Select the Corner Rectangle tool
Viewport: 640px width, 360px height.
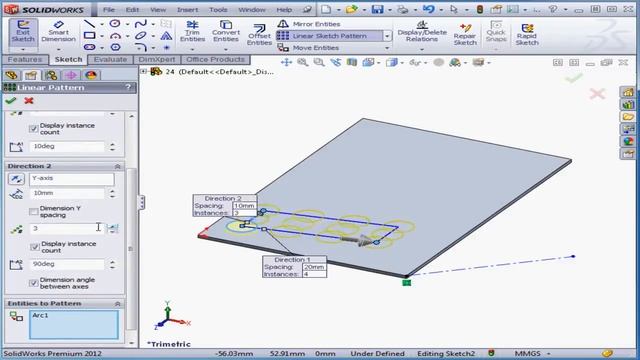pos(89,36)
